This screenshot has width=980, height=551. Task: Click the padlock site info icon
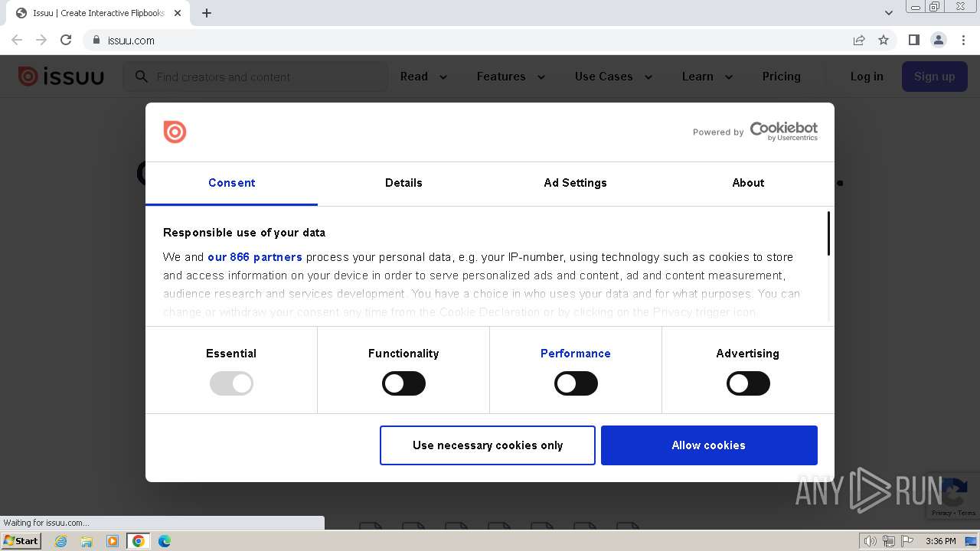point(96,40)
